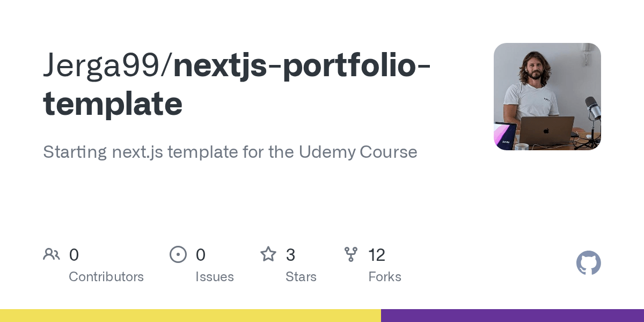Open the Forks label
644x322 pixels.
coord(385,277)
